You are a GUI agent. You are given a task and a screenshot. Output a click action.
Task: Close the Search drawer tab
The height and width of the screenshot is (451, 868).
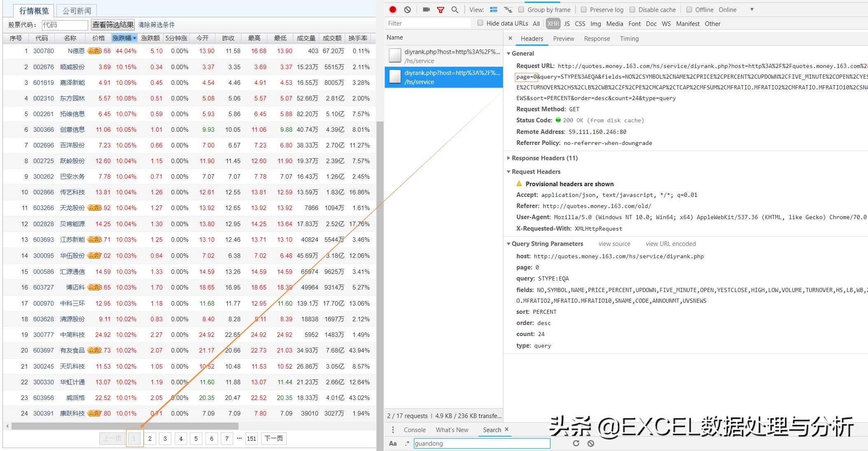point(507,429)
